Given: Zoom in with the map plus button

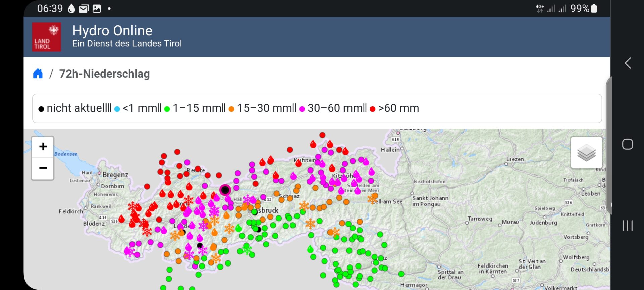Looking at the screenshot, I should [x=43, y=147].
